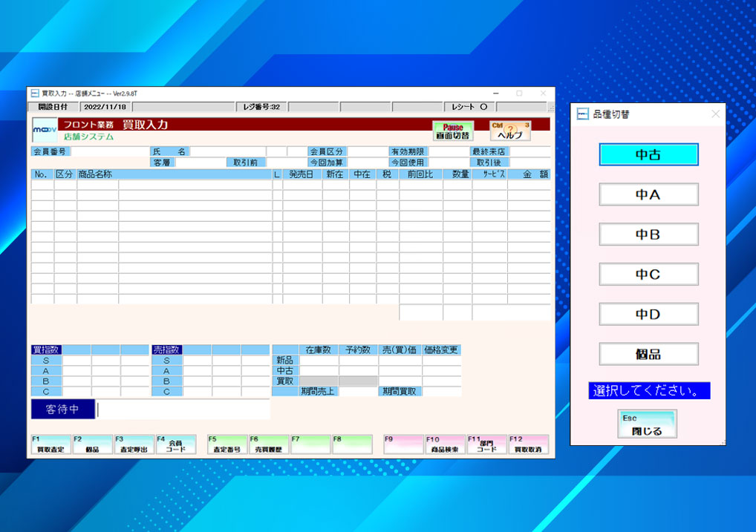Click the 期間買取 label

[x=400, y=391]
